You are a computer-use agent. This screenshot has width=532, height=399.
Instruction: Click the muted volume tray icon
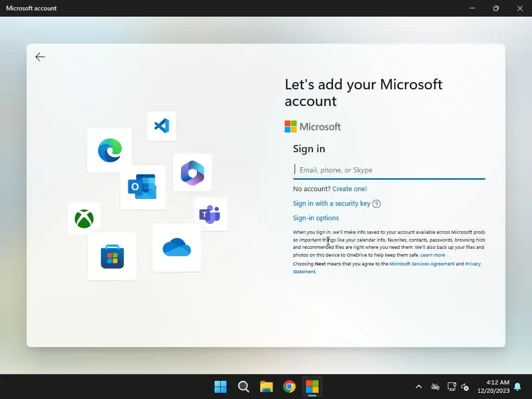(465, 387)
